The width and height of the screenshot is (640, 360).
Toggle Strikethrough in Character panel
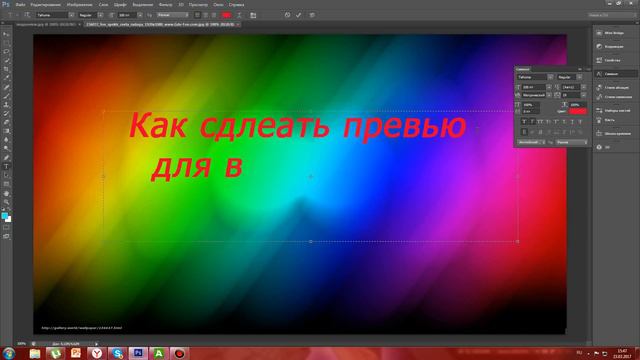(580, 122)
